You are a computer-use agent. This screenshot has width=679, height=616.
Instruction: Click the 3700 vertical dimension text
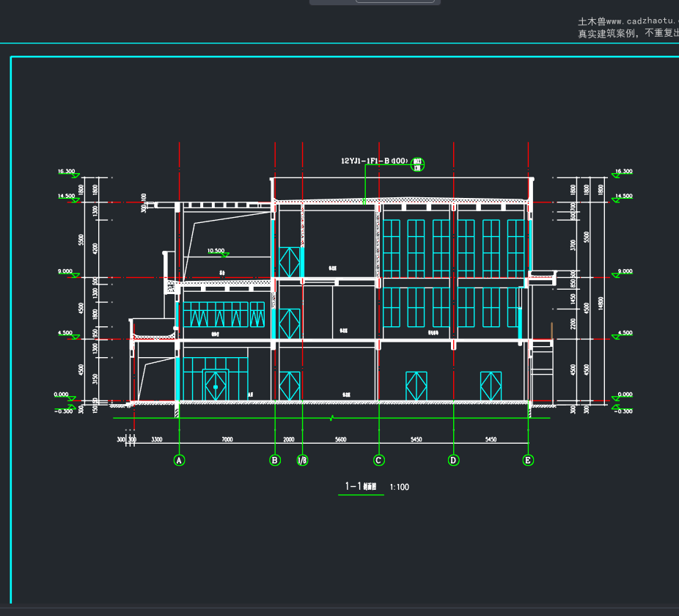click(573, 245)
